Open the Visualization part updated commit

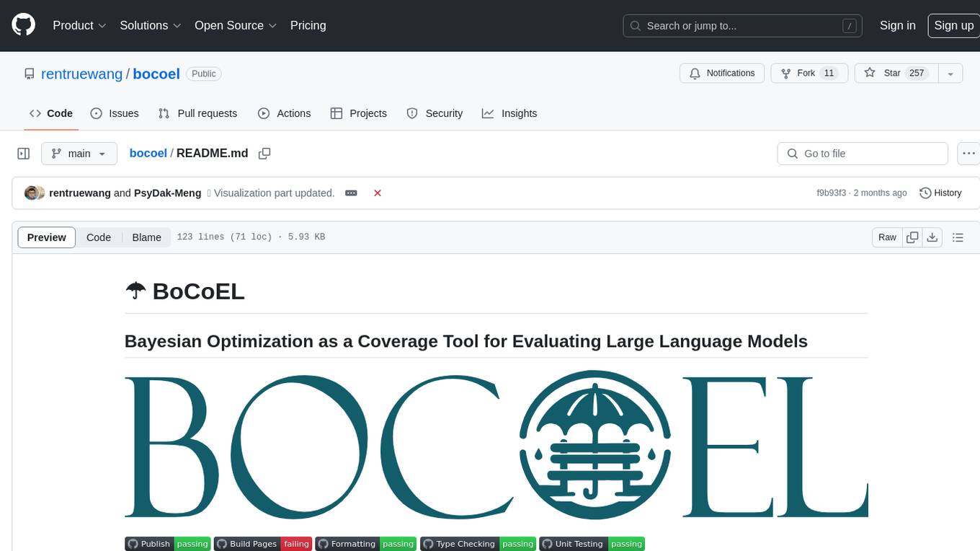[274, 193]
